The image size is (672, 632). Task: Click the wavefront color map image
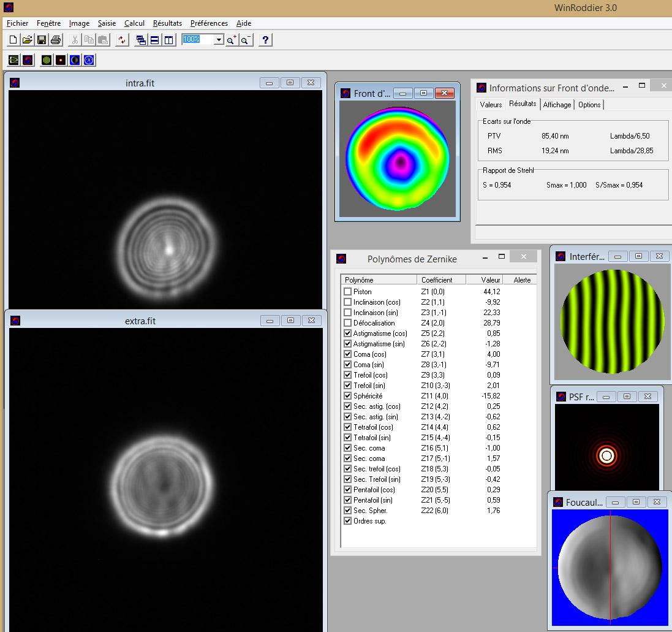[398, 158]
